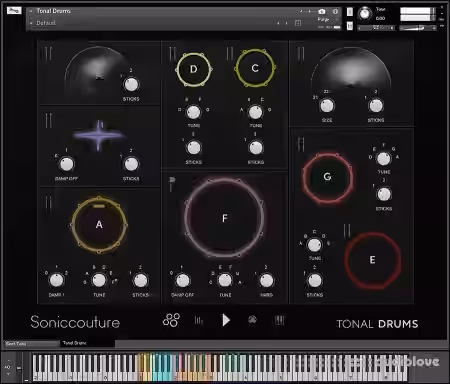Open the mixer bars icon page

tap(199, 321)
